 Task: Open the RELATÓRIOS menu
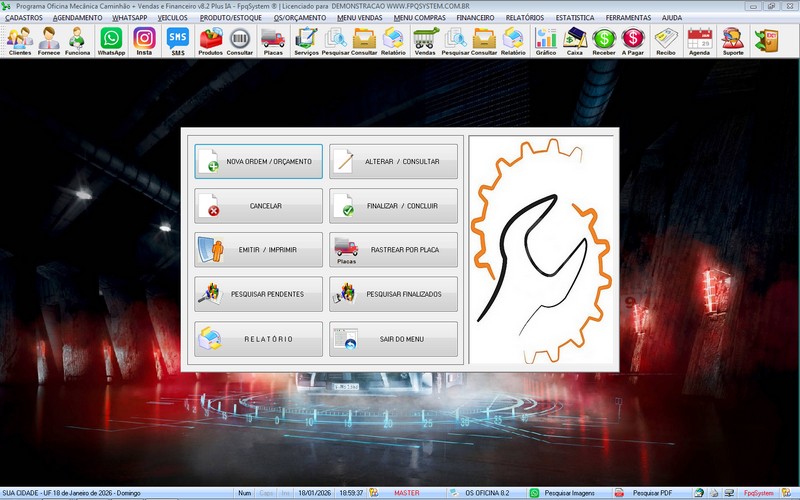pos(524,17)
